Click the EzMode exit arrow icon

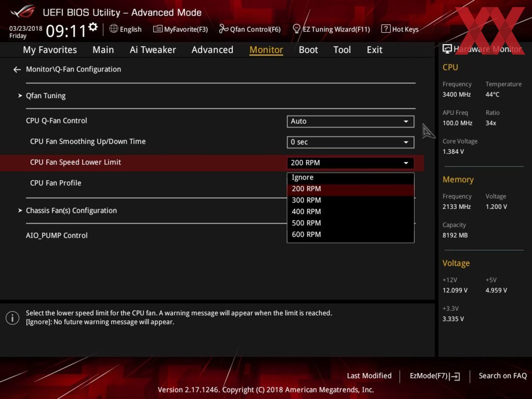455,376
